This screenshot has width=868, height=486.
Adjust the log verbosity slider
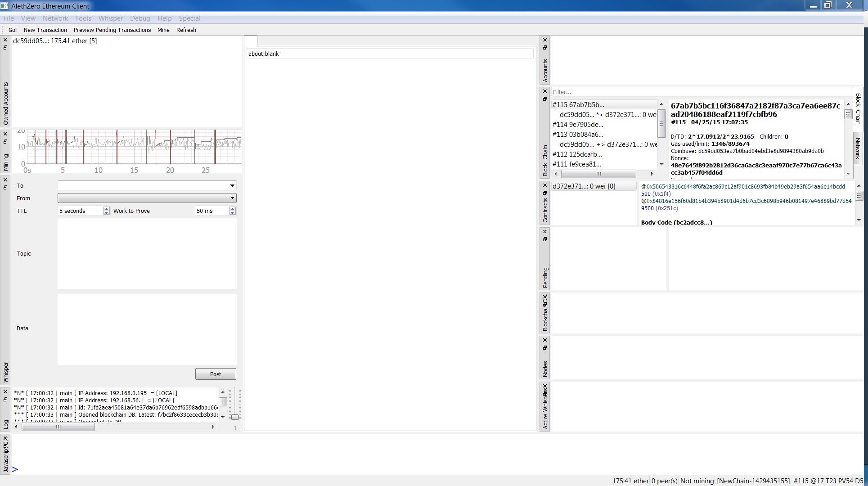pyautogui.click(x=235, y=417)
